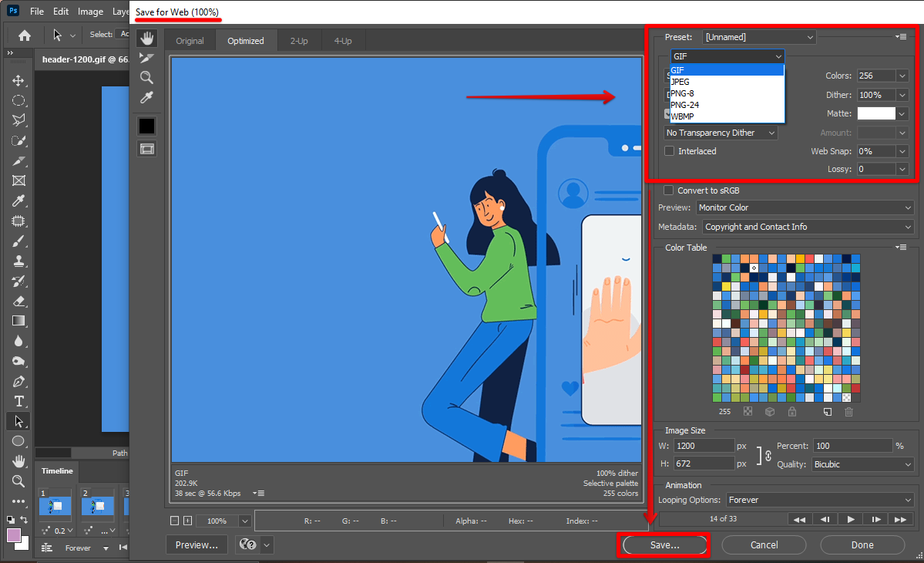924x563 pixels.
Task: Toggle slices visibility icon
Action: click(146, 148)
